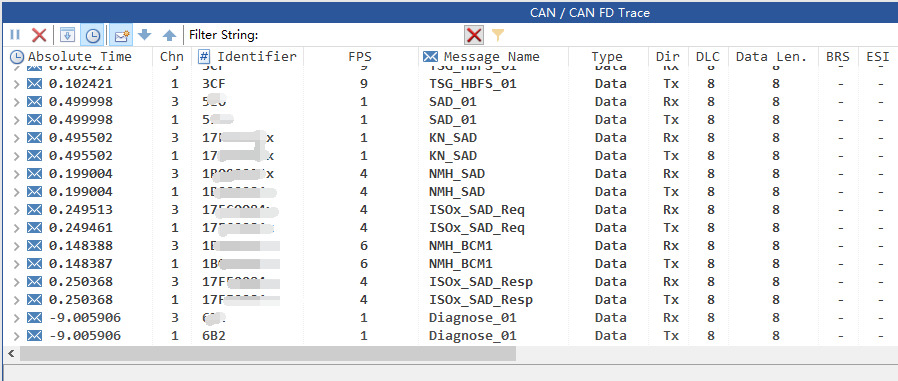Select the ISOx_SAD_Req Rx message name
This screenshot has width=898, height=381.
click(x=476, y=210)
